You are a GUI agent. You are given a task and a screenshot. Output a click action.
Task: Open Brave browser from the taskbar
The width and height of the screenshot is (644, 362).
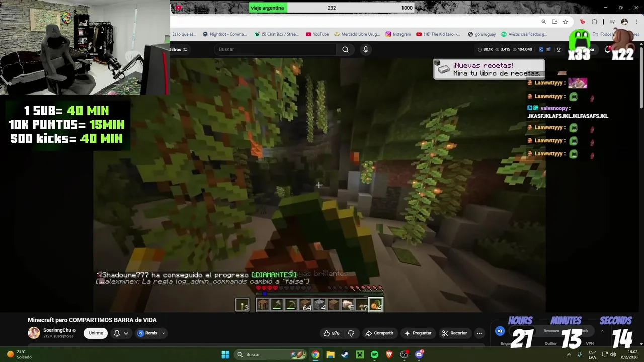[389, 354]
